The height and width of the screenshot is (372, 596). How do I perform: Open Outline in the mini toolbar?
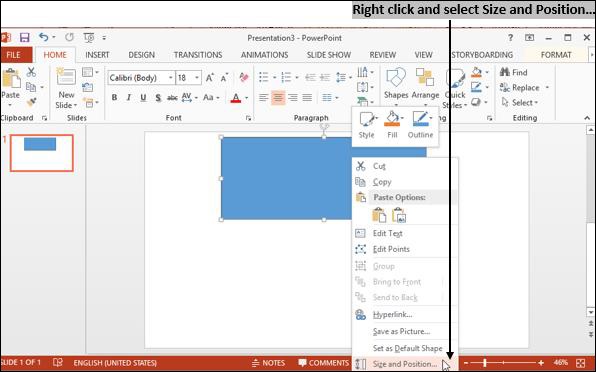(x=420, y=125)
